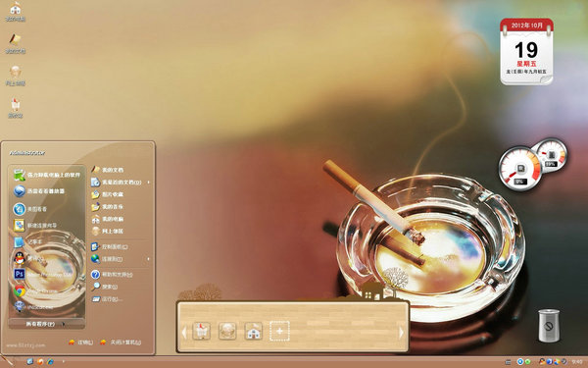Image resolution: width=588 pixels, height=368 pixels.
Task: Click Turn Off Computer button
Action: coord(121,342)
